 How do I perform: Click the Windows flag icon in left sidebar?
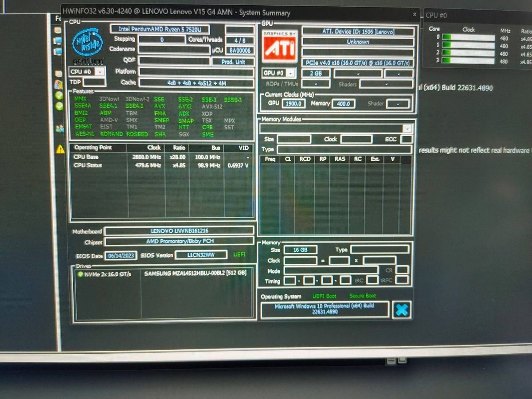click(x=58, y=84)
